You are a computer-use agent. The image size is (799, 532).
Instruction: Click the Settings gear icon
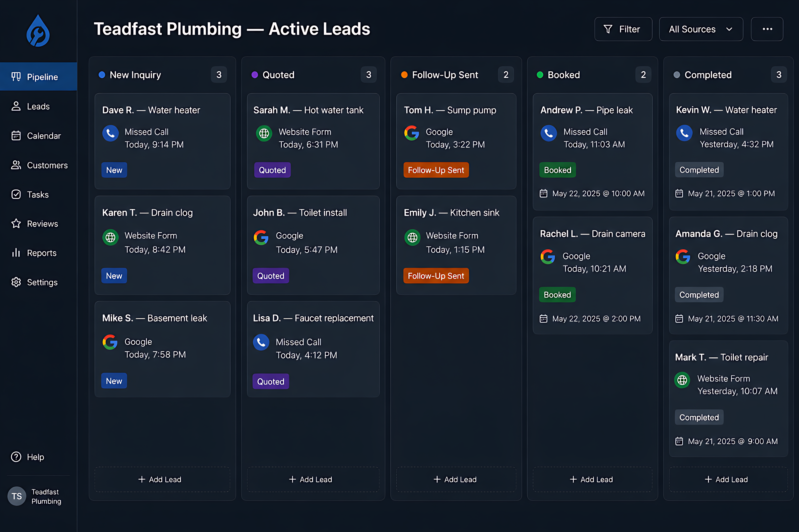[x=16, y=282]
